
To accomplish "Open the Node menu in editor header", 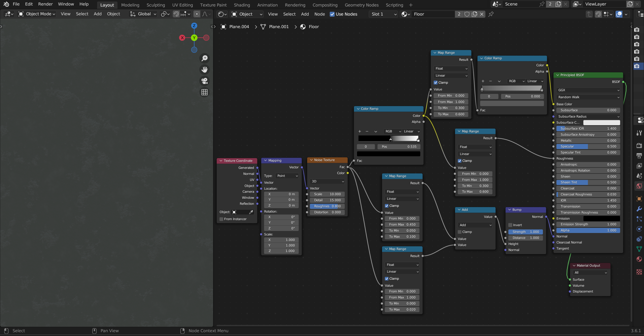I will (319, 14).
